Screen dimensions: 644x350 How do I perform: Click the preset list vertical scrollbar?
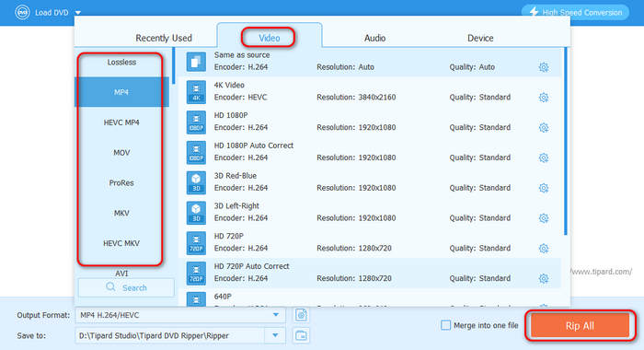click(566, 141)
